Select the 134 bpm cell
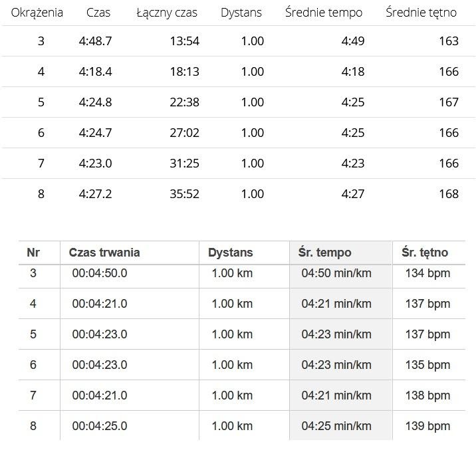The width and height of the screenshot is (476, 452). coord(427,273)
